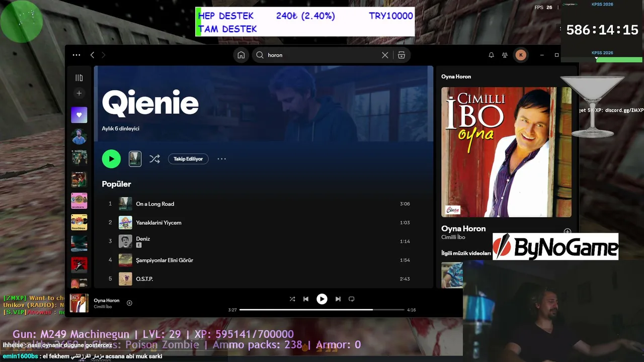Open Spotify Home via the house icon
This screenshot has height=362, width=644.
[x=241, y=55]
